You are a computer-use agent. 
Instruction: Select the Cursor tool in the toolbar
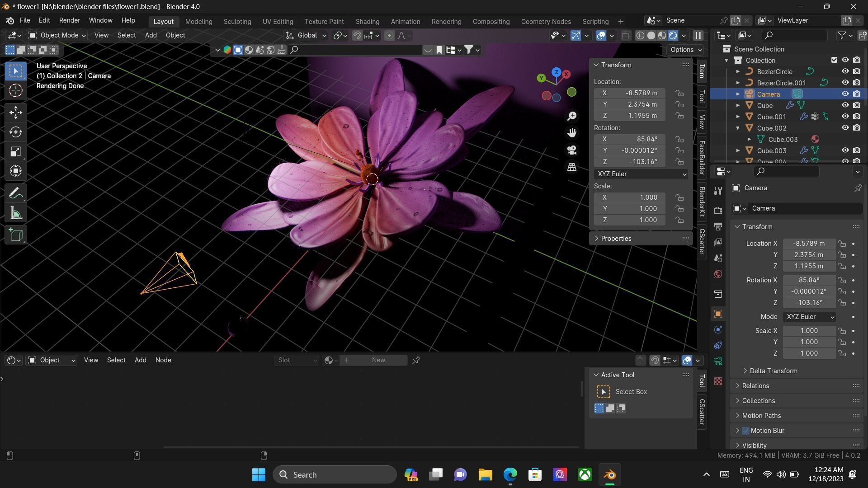(16, 91)
